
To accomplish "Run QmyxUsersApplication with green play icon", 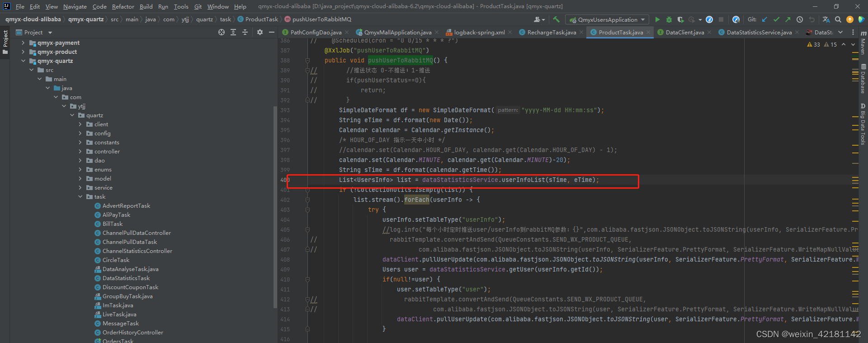I will (657, 19).
